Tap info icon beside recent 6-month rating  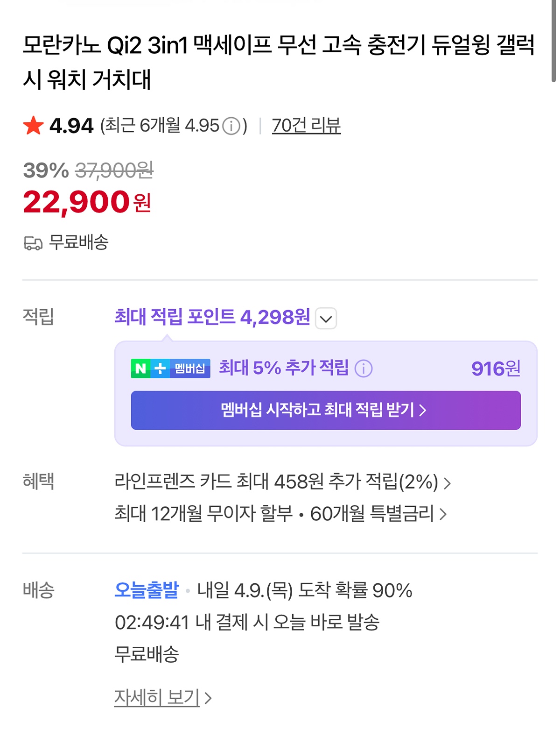click(x=231, y=126)
